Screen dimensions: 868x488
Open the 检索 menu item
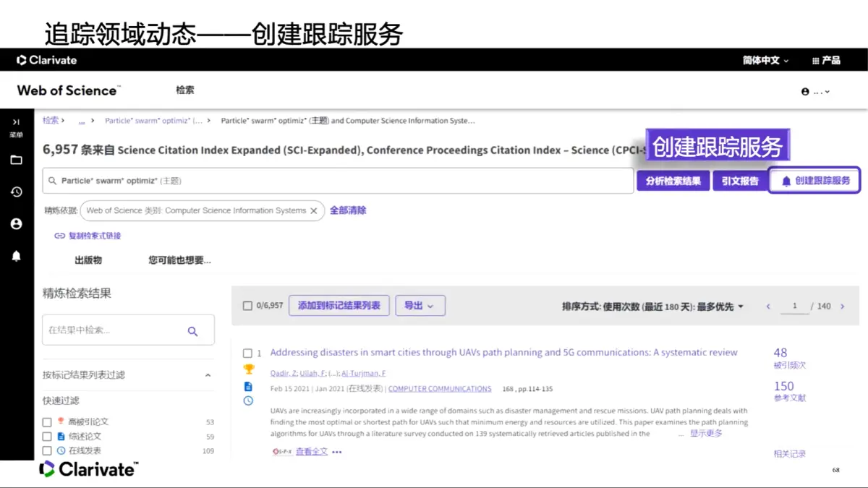(x=185, y=90)
